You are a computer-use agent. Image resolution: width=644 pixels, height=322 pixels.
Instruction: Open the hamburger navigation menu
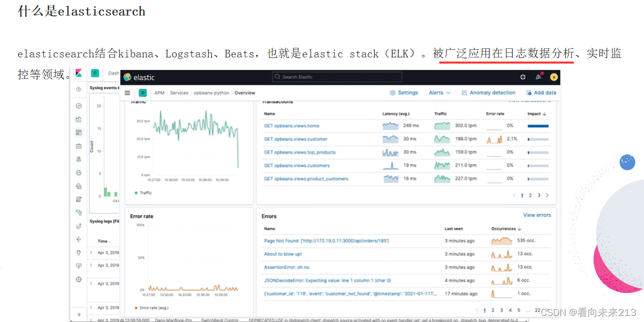pos(127,93)
